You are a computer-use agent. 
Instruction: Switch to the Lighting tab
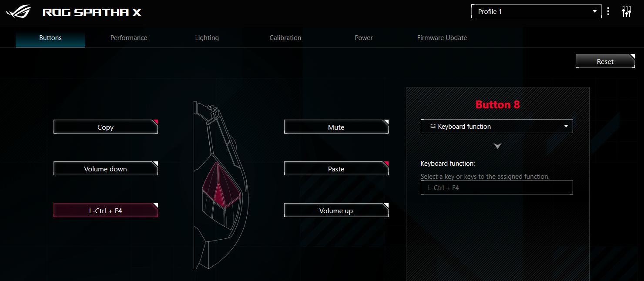point(207,37)
